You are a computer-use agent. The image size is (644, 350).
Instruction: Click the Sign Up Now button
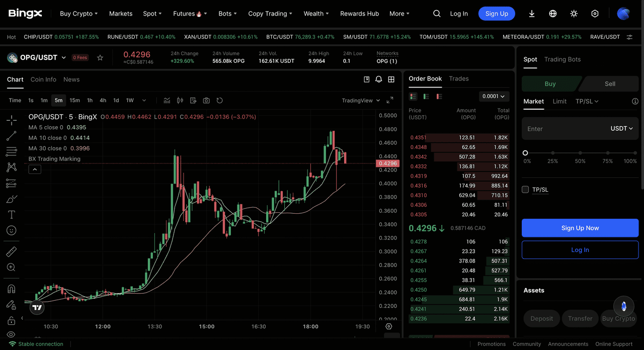click(580, 228)
